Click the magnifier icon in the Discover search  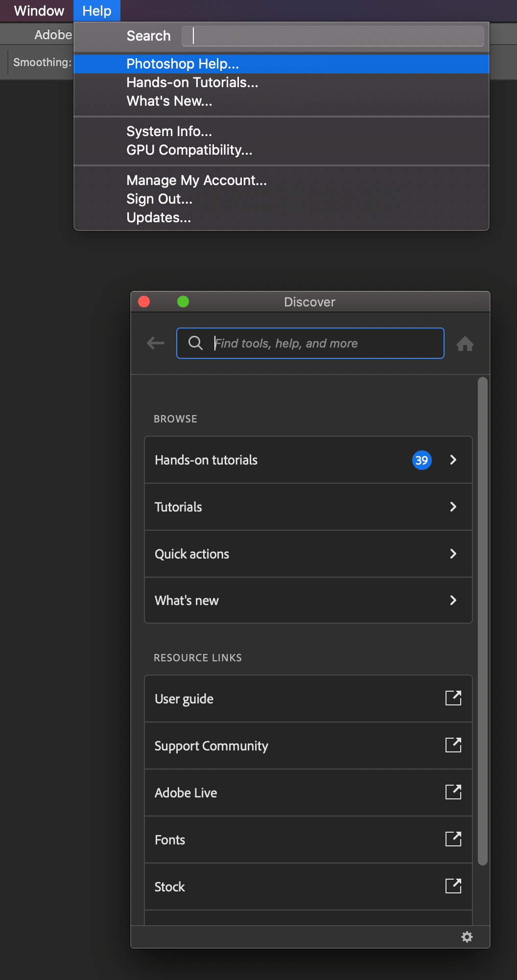click(195, 343)
